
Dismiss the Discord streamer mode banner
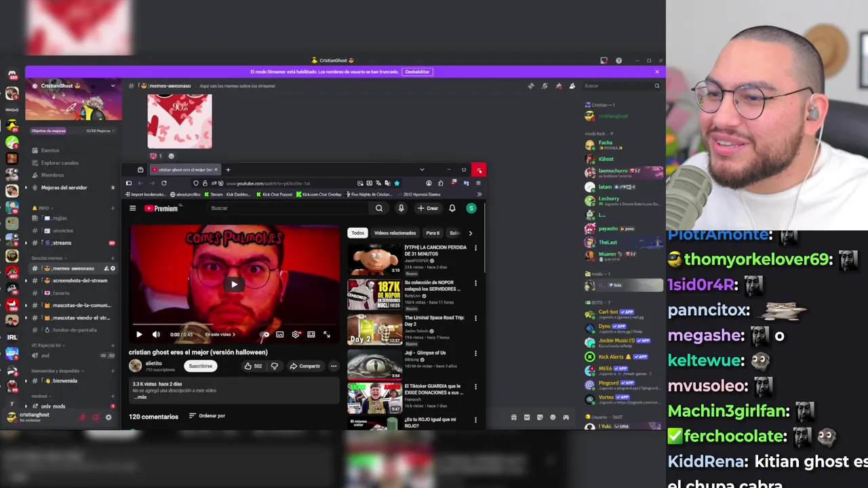click(656, 72)
